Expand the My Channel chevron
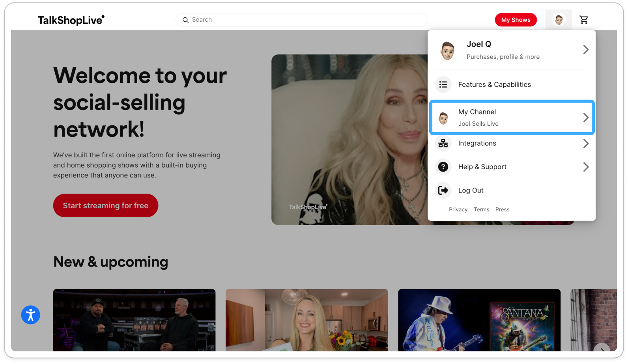 tap(586, 118)
